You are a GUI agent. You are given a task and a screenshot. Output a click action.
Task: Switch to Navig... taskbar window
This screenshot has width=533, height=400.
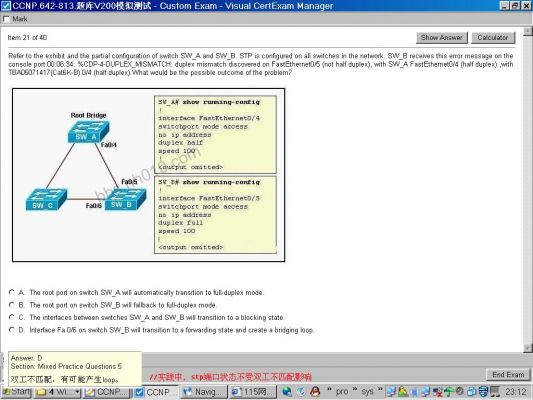[203, 392]
